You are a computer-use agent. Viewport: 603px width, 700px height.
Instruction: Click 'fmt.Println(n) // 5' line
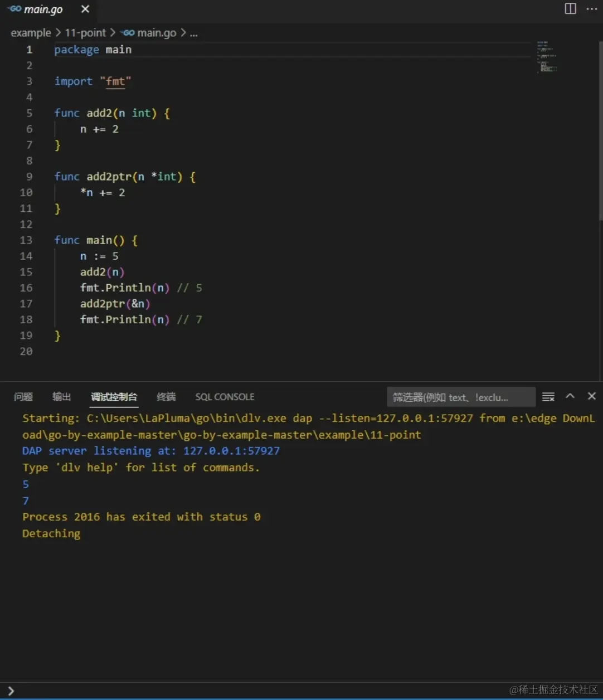pos(141,288)
